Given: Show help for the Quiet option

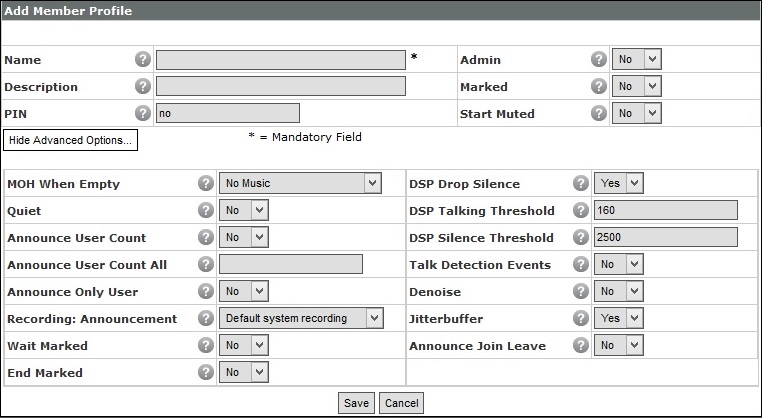Looking at the screenshot, I should [x=206, y=210].
